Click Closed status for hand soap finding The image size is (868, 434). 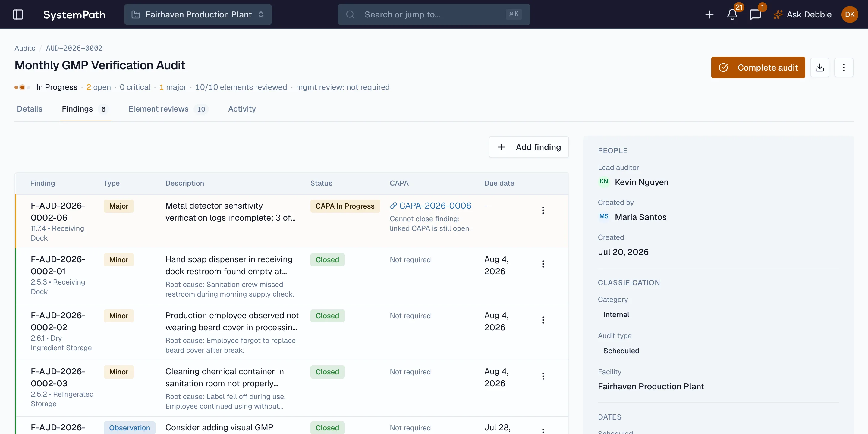pos(327,259)
